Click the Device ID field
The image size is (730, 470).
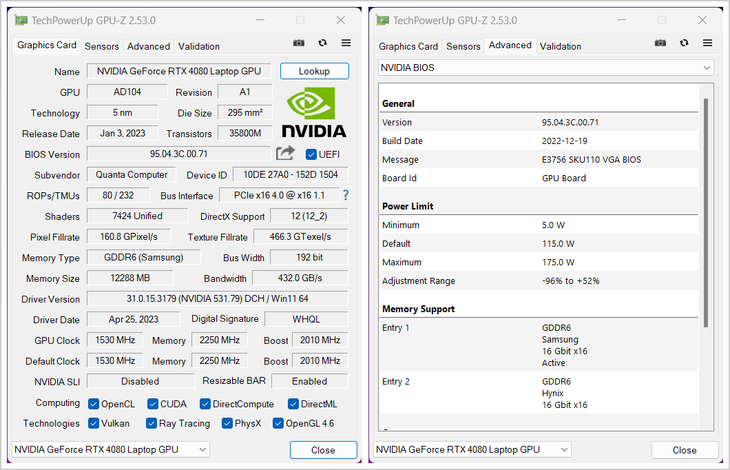(291, 175)
